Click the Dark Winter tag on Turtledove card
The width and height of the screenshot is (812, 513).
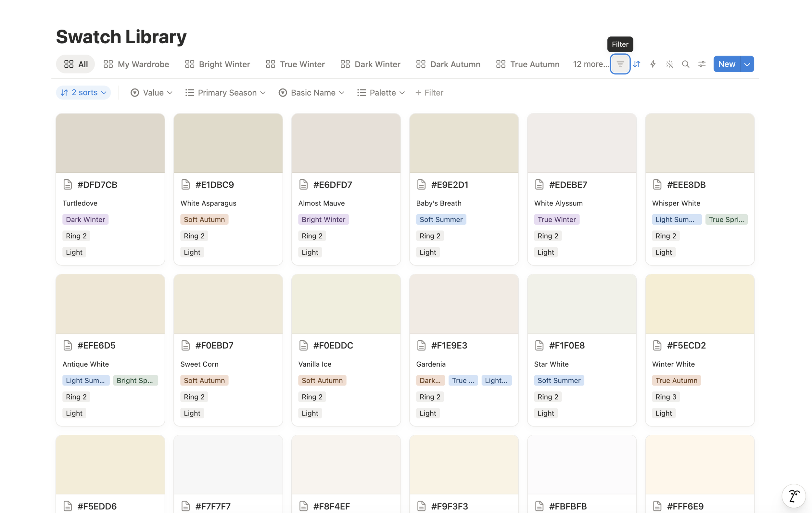(x=85, y=219)
